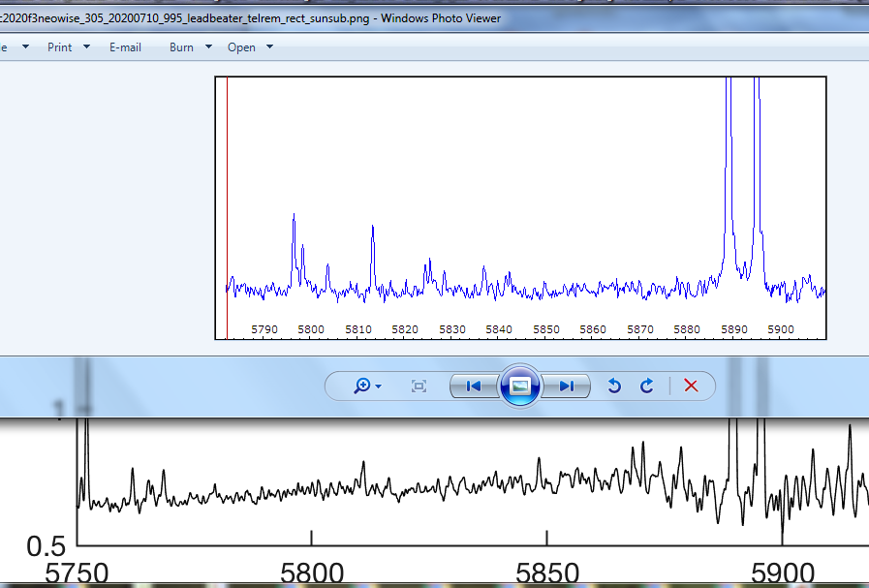Expand the Open menu dropdown arrow
Viewport: 869px width, 588px height.
(269, 46)
